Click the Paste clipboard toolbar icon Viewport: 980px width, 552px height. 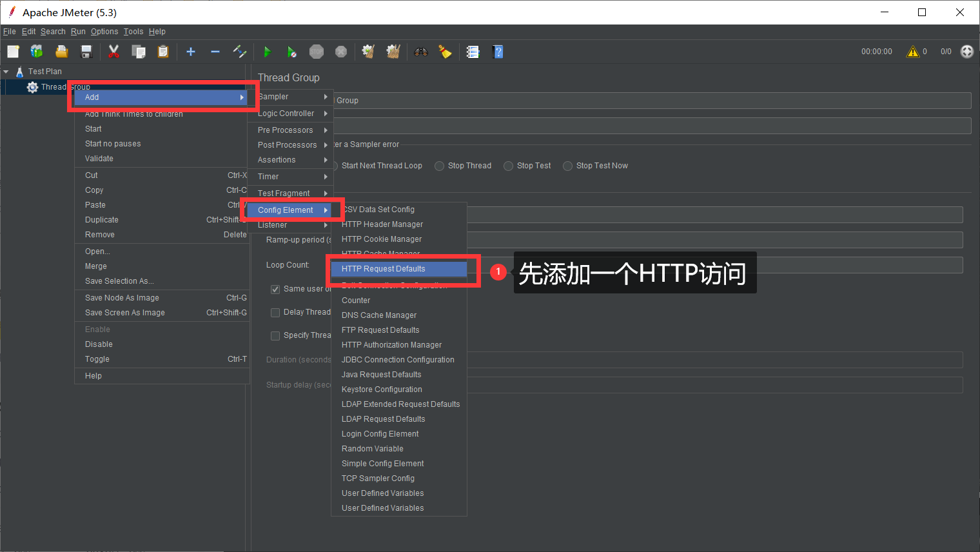click(x=163, y=52)
